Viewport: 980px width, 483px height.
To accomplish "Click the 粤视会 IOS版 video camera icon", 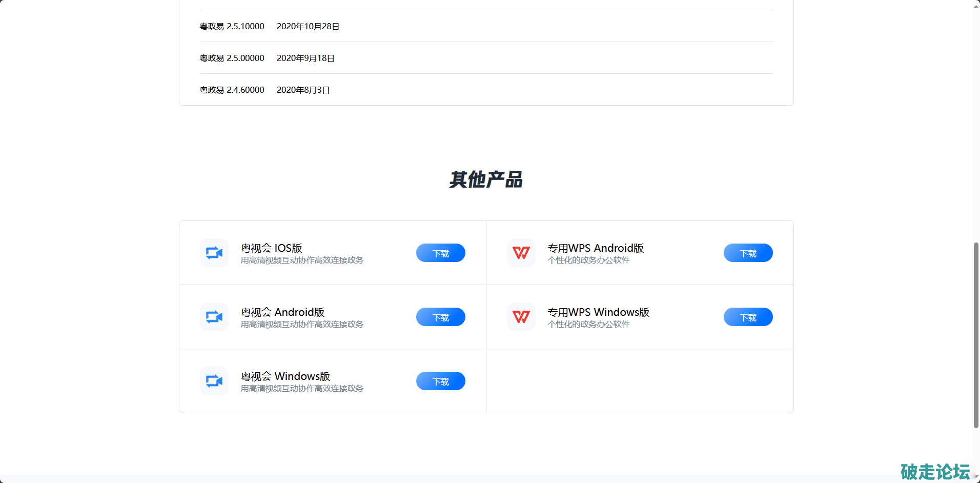I will pos(214,253).
